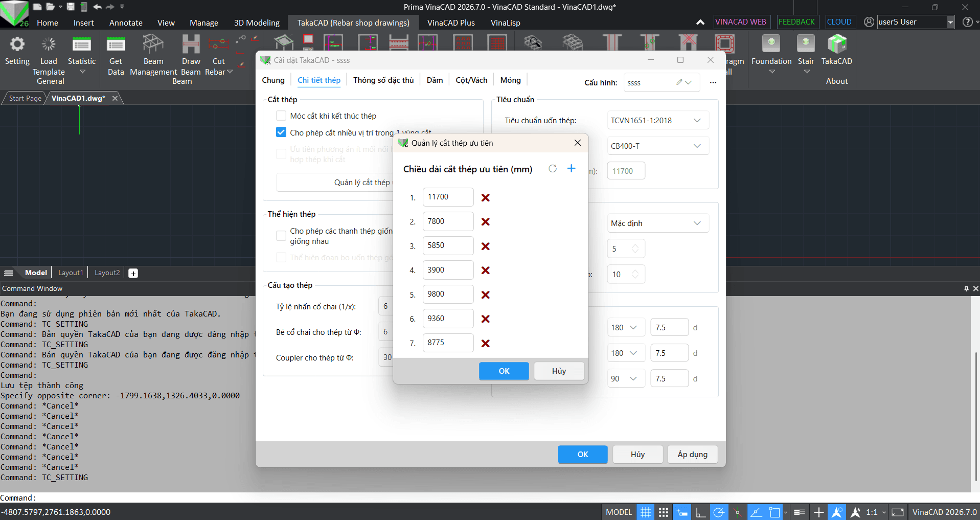Click the Stair ribbon icon
The width and height of the screenshot is (980, 520).
tap(806, 44)
